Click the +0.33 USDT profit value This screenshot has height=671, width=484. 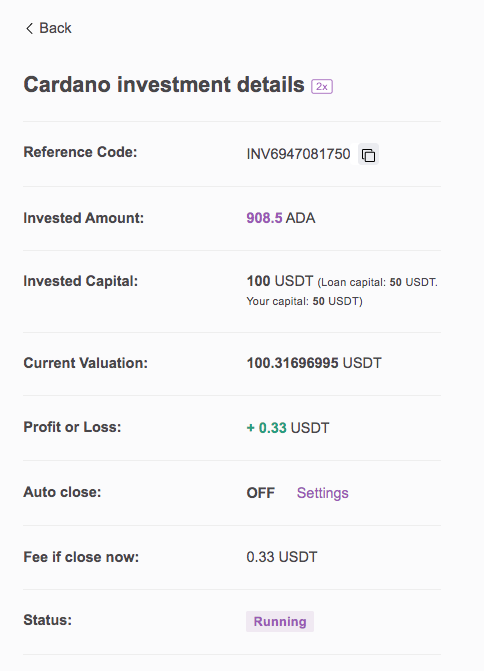(x=288, y=428)
